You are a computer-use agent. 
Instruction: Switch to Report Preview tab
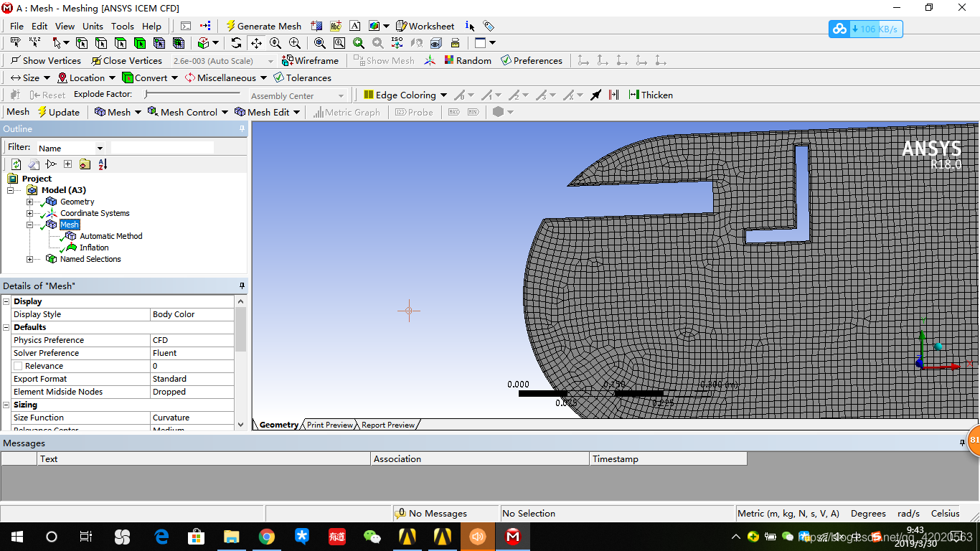387,425
